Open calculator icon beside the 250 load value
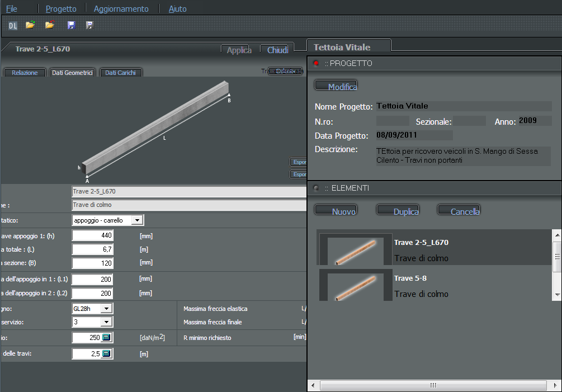This screenshot has height=392, width=562. (x=106, y=337)
